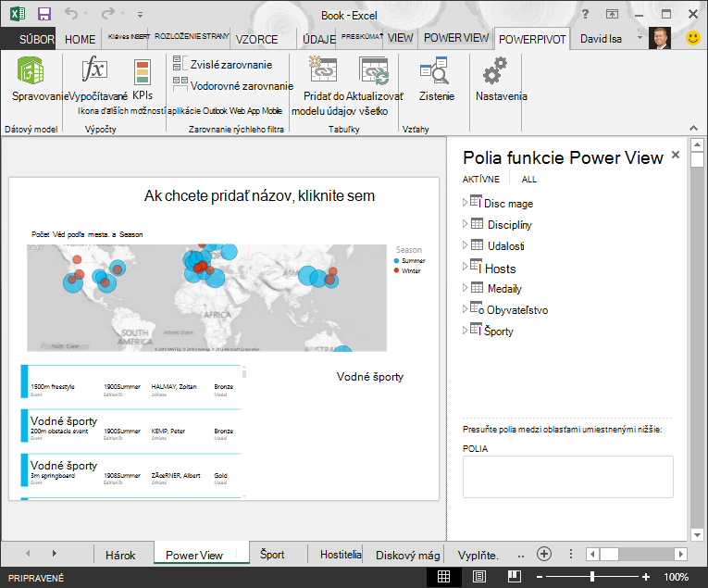Go to next sheet tabs arrow
This screenshot has width=708, height=588.
[x=55, y=553]
